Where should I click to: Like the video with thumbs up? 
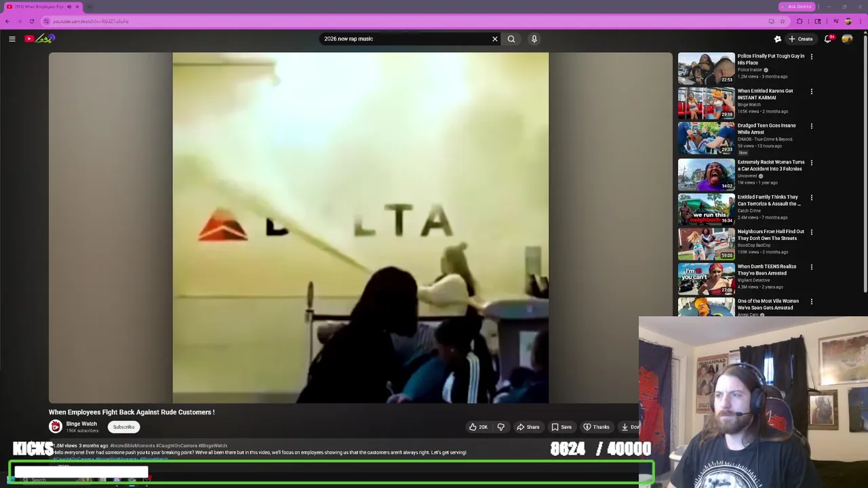point(478,427)
